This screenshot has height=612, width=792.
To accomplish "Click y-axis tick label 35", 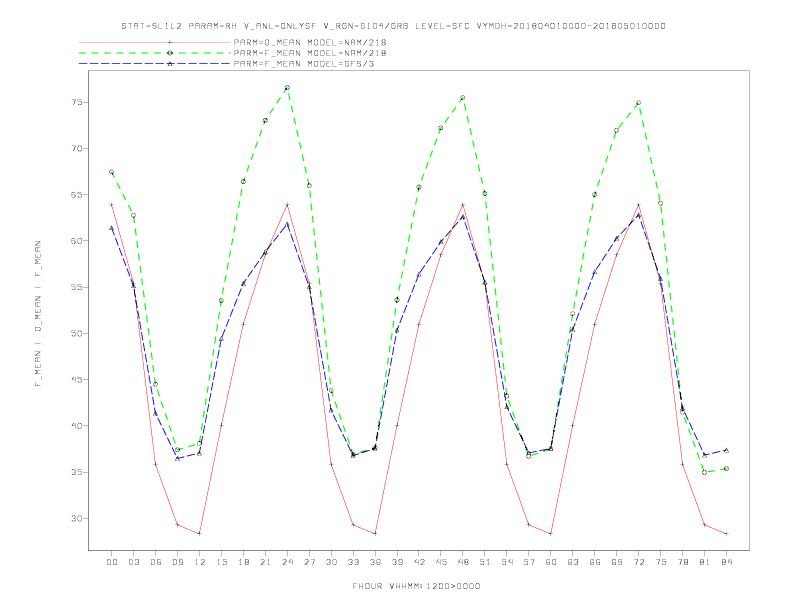I will 77,472.
